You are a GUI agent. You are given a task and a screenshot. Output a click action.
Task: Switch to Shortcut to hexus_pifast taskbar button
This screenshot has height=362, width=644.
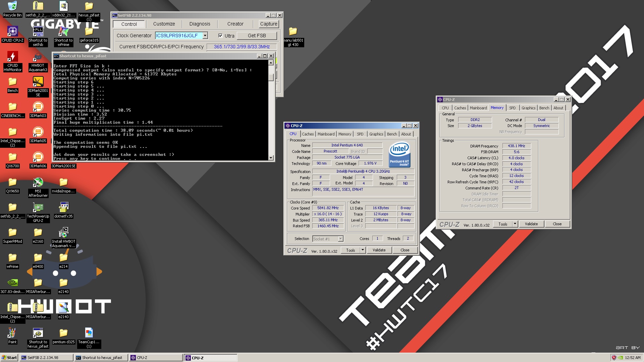coord(101,358)
